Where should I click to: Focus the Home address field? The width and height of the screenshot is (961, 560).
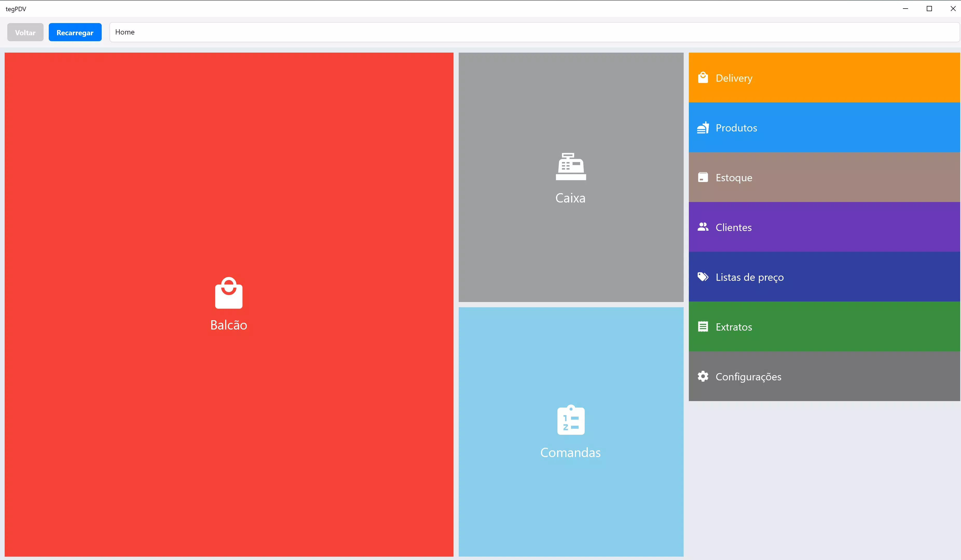pyautogui.click(x=534, y=32)
